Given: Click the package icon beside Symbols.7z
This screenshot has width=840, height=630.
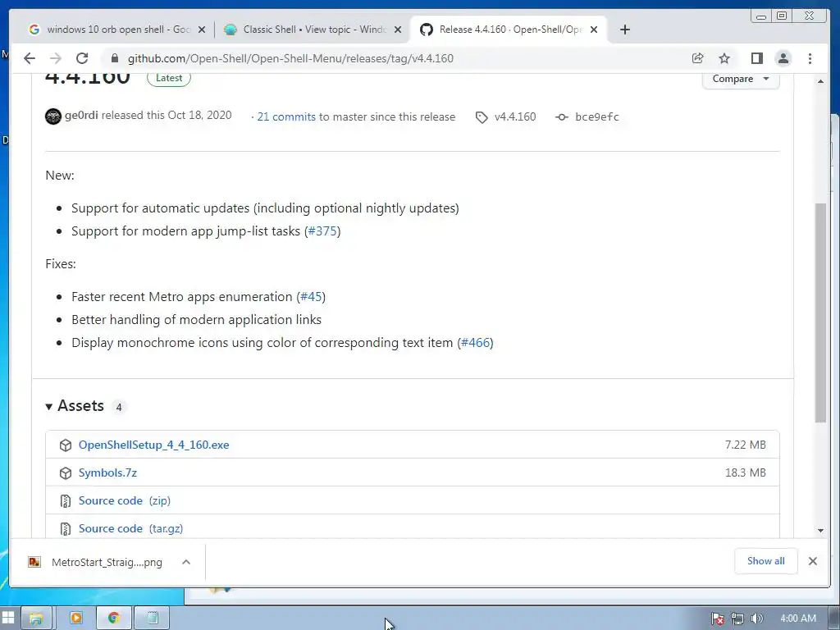Looking at the screenshot, I should pos(66,473).
